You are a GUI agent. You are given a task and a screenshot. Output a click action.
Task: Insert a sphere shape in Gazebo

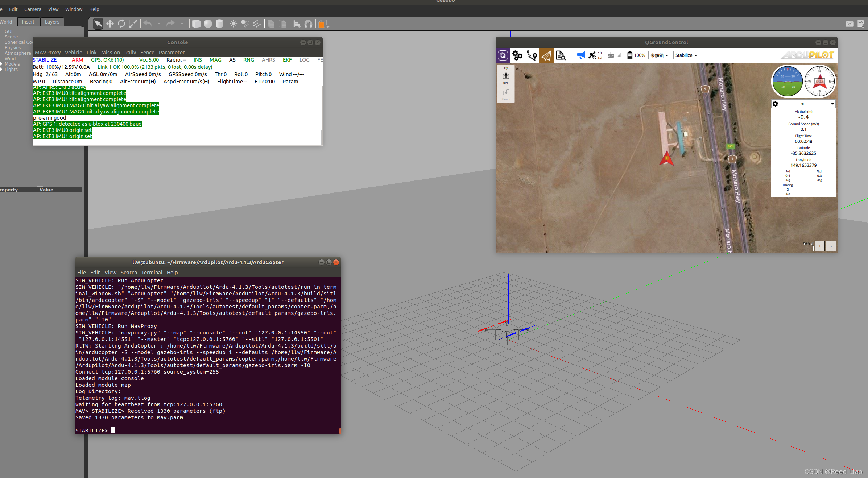pos(208,24)
